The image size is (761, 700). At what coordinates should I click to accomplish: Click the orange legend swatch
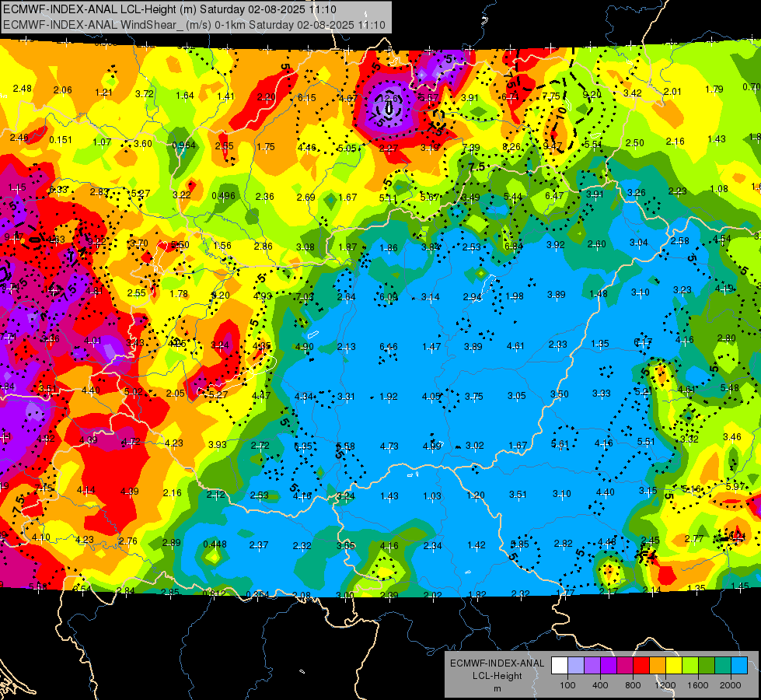(658, 666)
